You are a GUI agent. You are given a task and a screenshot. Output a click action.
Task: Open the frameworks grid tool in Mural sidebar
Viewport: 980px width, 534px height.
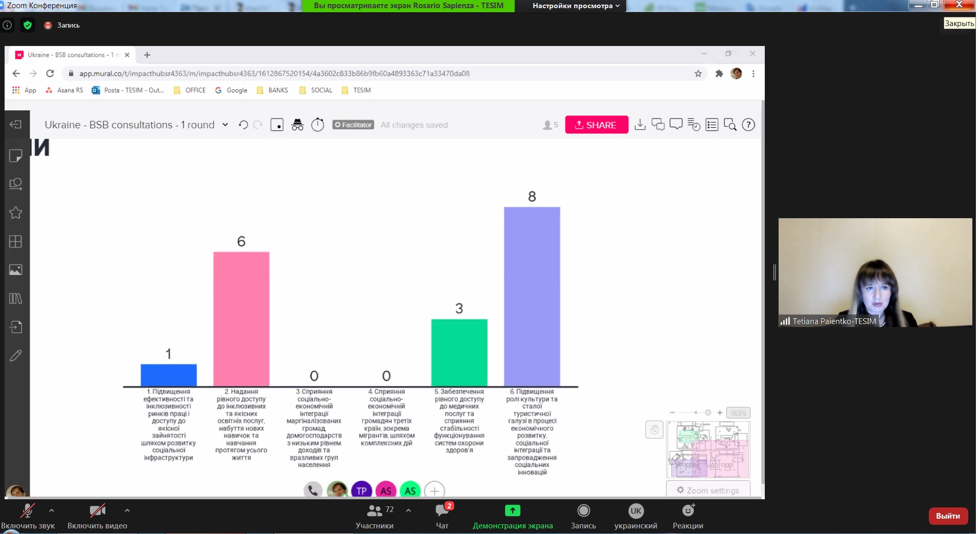pyautogui.click(x=16, y=241)
